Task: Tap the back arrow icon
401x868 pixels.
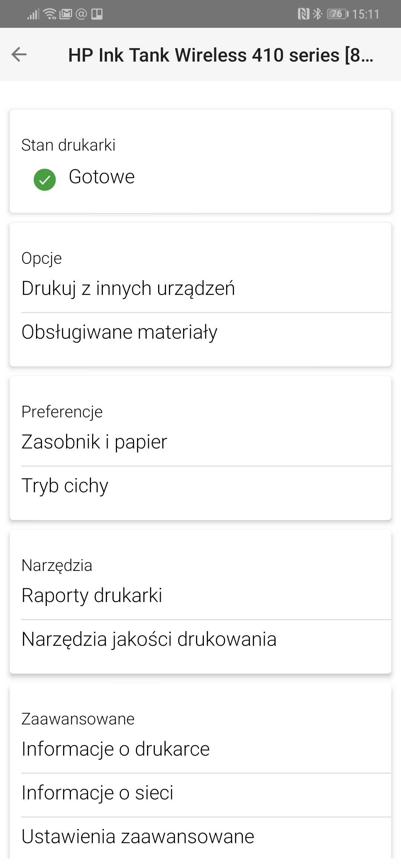Action: 19,55
